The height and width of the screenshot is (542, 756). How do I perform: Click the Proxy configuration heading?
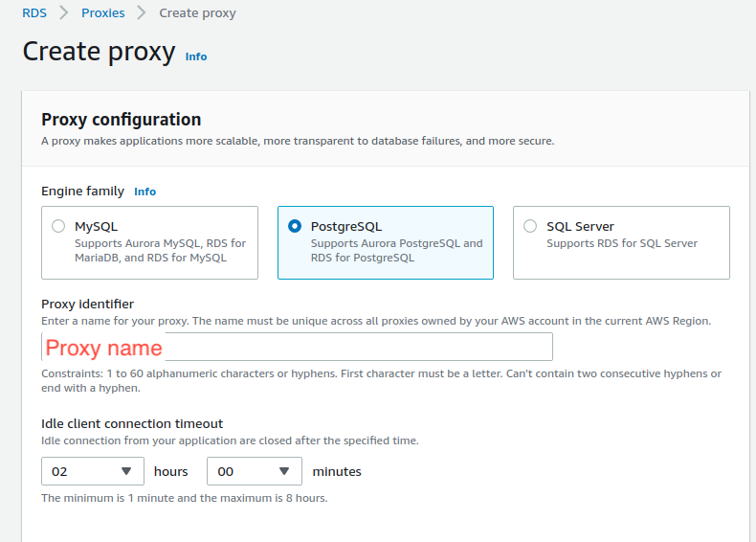coord(121,119)
